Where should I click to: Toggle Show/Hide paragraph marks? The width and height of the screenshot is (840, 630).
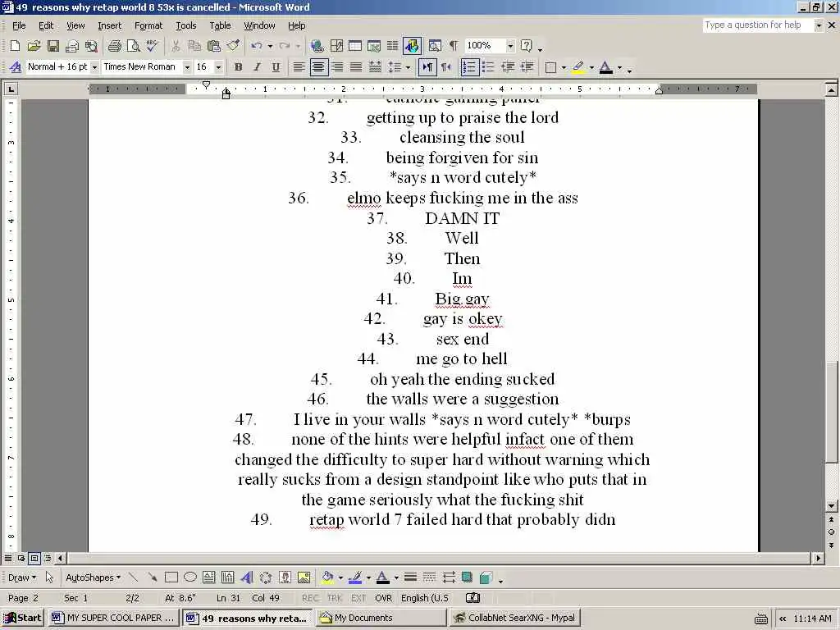pyautogui.click(x=453, y=46)
